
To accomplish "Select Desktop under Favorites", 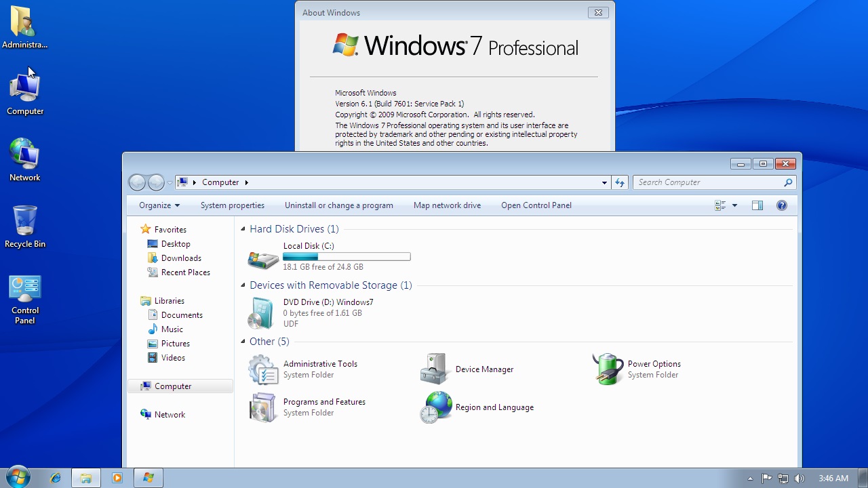I will tap(176, 244).
